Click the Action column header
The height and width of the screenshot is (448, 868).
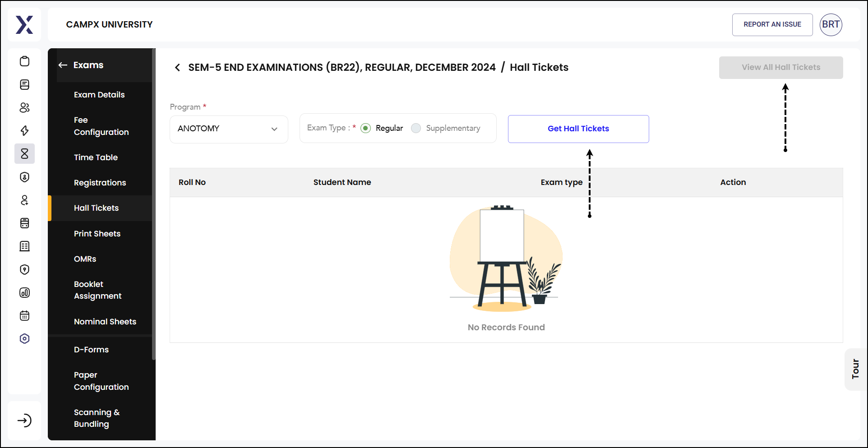[x=733, y=182]
